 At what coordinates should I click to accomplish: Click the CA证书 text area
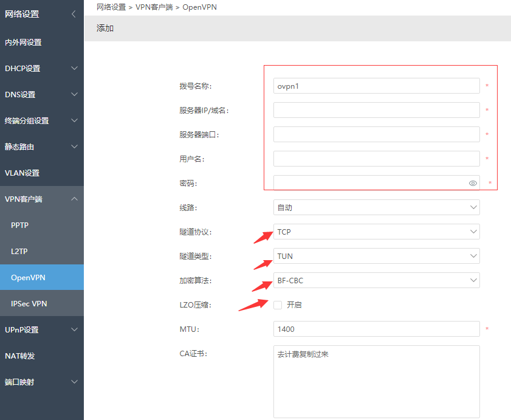coord(376,382)
